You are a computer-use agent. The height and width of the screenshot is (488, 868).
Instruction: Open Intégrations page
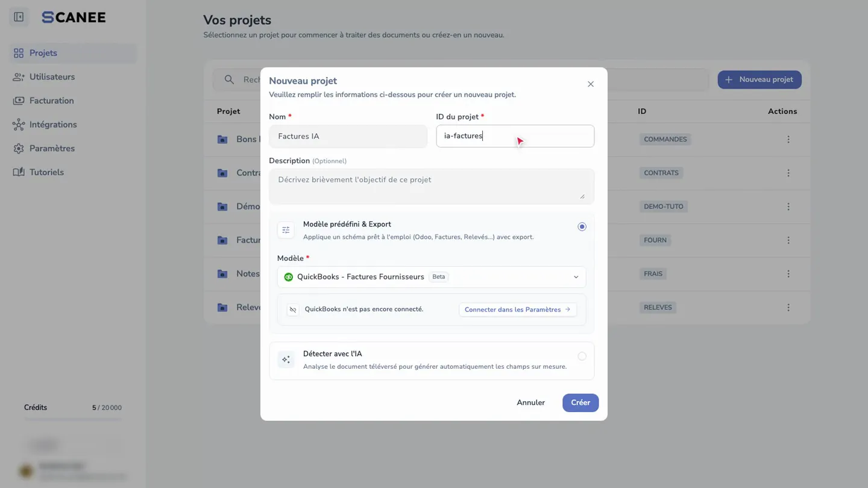74,125
